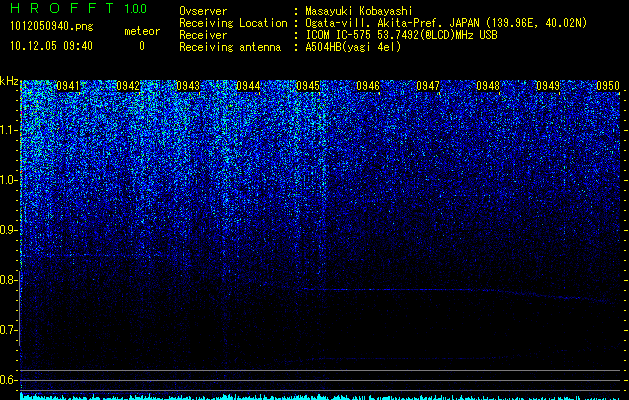Viewport: 629px width, 400px height.
Task: Click the filename 1012050940.png
Action: [x=52, y=26]
